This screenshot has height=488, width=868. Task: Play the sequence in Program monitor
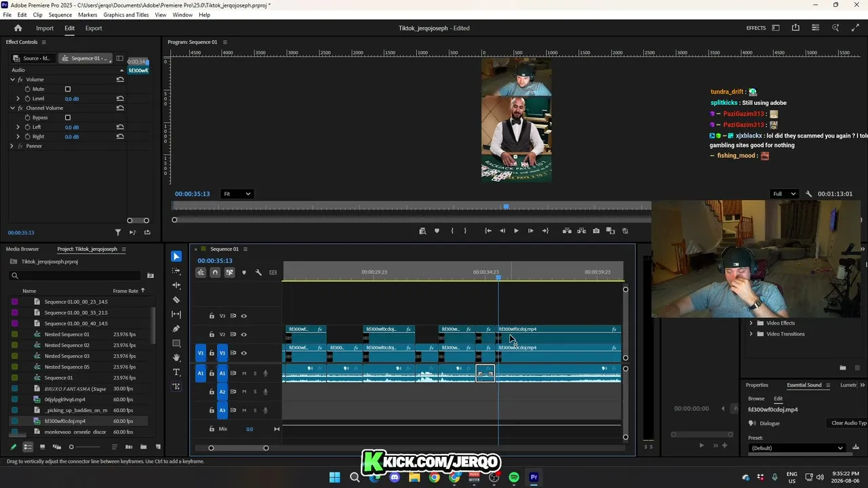tap(516, 231)
